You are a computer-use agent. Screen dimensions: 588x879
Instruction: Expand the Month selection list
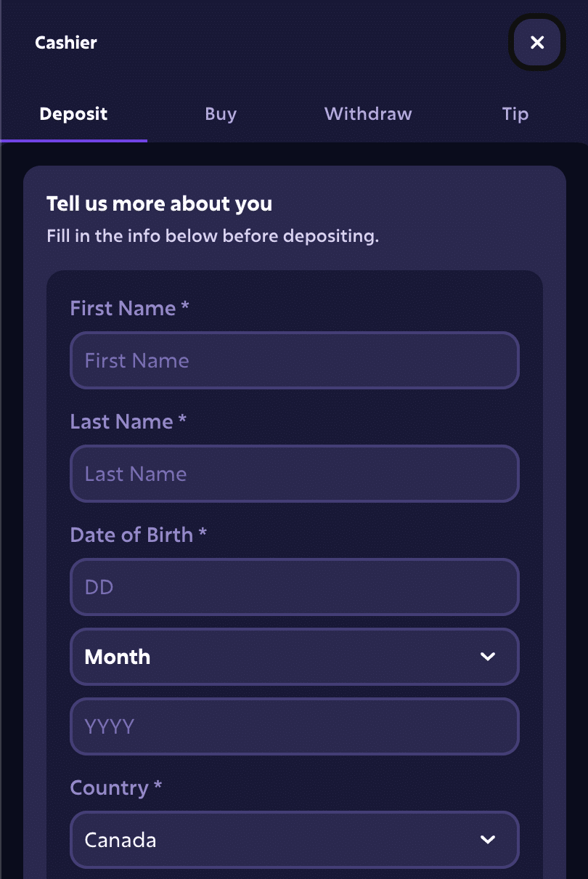point(294,656)
